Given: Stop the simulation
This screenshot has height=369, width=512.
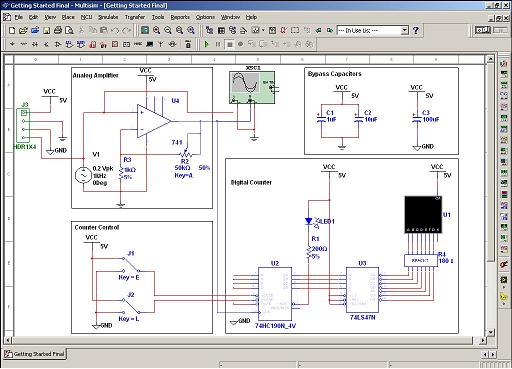Looking at the screenshot, I should point(229,44).
